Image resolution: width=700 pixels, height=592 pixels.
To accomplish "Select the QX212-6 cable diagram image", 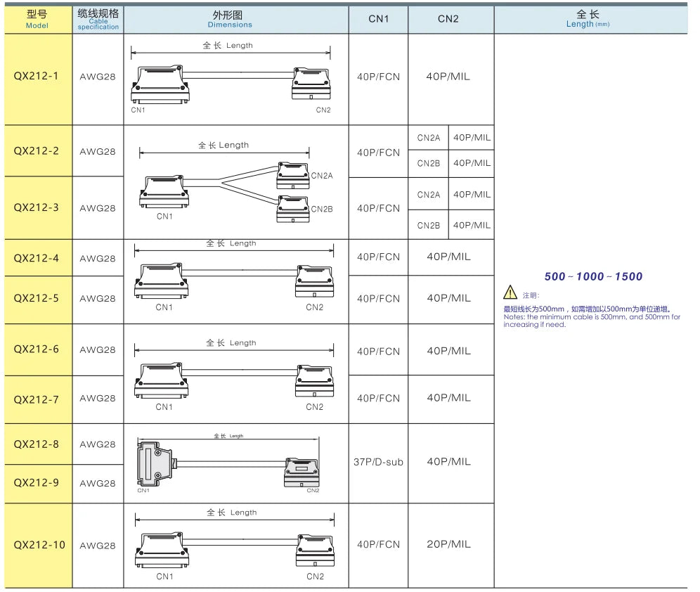I will tap(234, 374).
